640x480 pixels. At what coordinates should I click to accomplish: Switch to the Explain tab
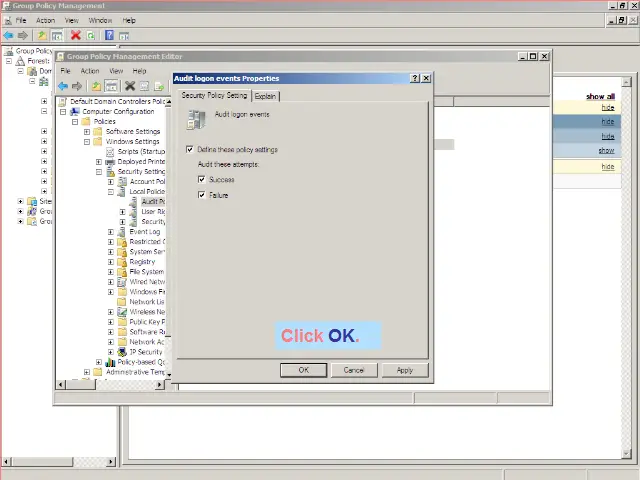click(x=265, y=96)
